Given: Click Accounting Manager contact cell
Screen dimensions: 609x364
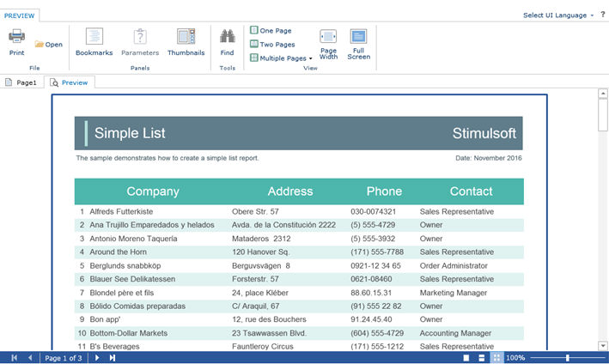Looking at the screenshot, I should [455, 333].
